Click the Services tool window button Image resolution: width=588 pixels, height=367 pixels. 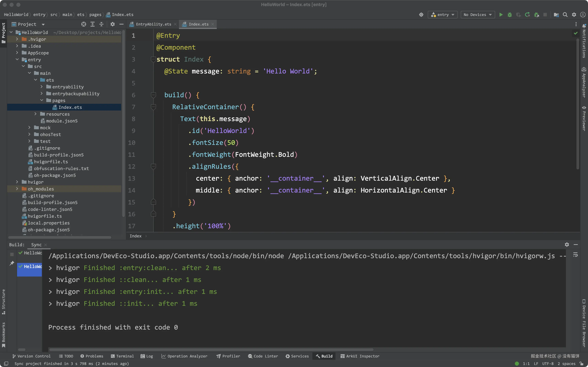(297, 356)
